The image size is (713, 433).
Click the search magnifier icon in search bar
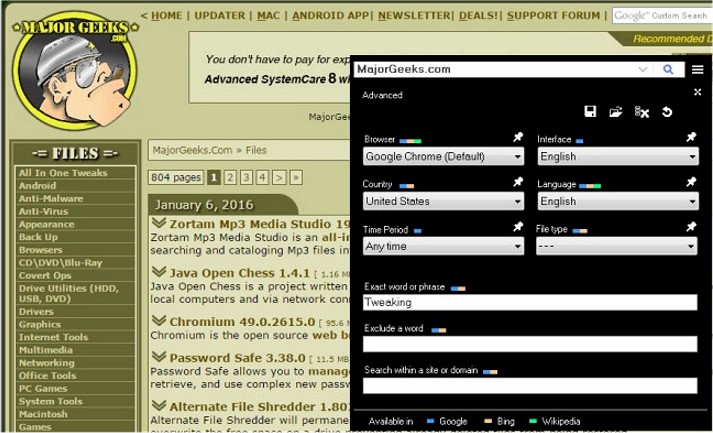668,70
